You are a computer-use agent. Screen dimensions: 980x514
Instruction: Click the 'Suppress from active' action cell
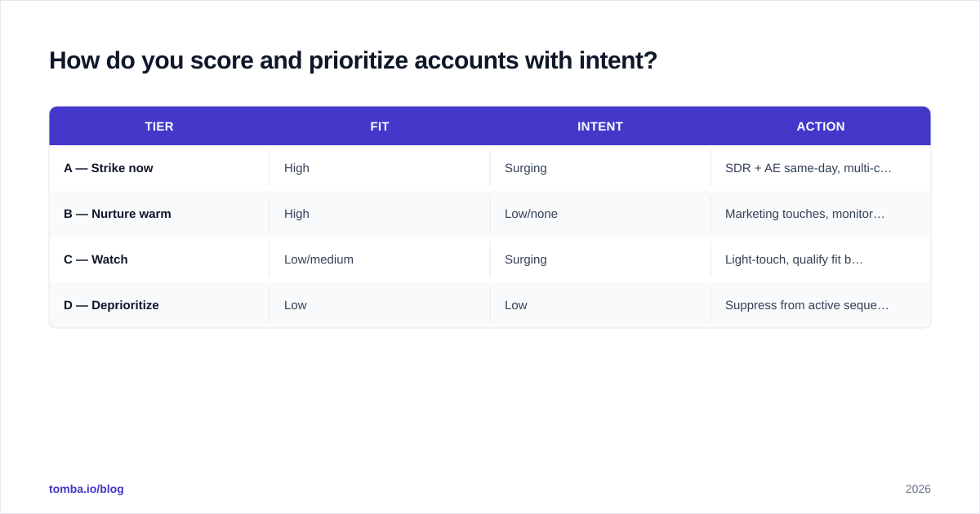pos(821,305)
